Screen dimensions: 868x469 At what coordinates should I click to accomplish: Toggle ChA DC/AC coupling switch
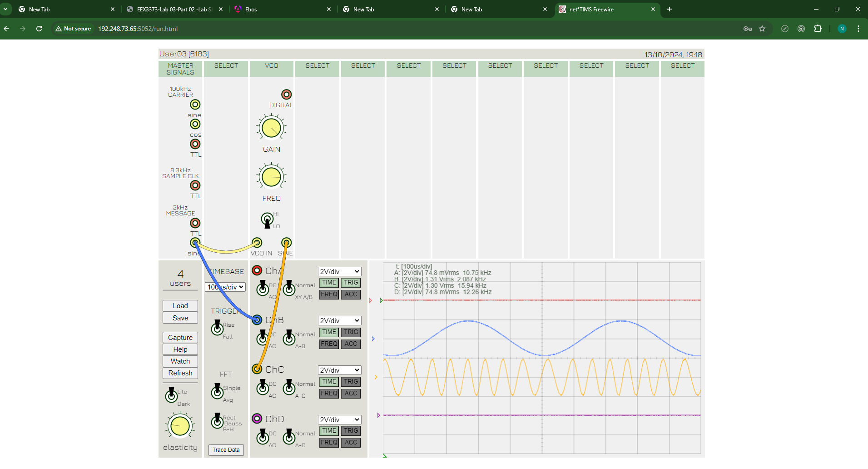(x=263, y=288)
